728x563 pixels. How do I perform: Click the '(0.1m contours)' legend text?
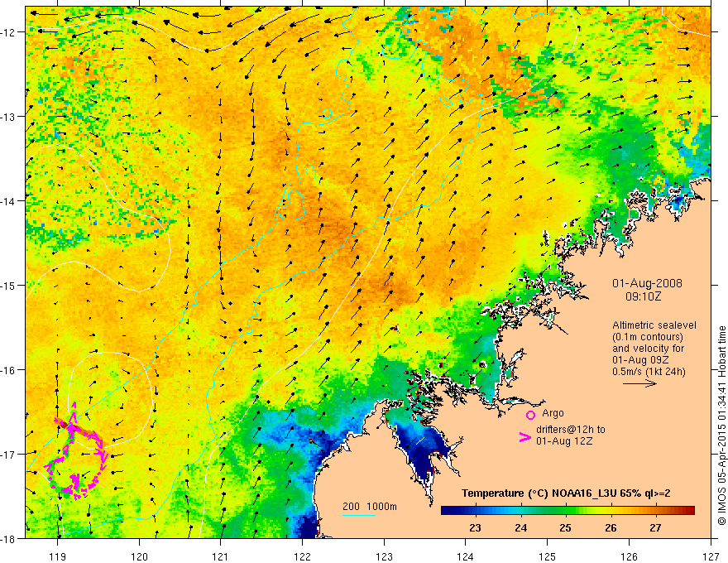[648, 337]
